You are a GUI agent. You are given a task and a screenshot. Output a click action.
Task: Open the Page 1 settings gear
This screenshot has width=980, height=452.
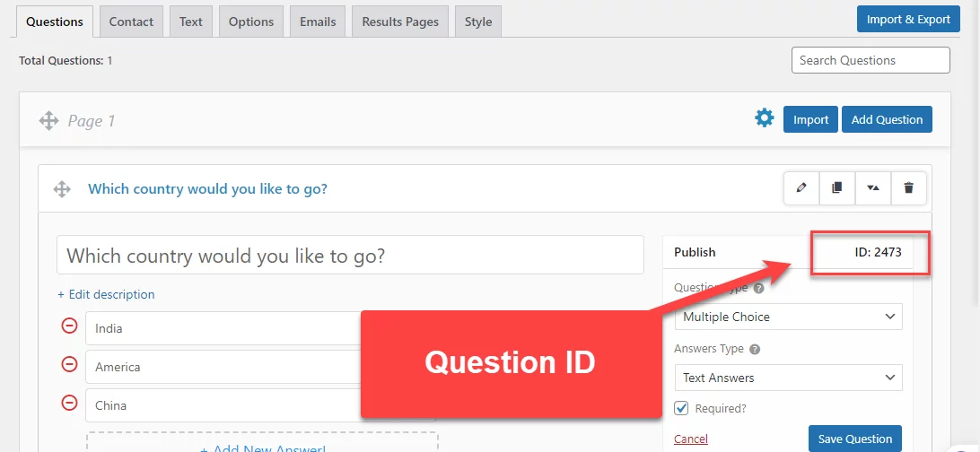click(764, 118)
